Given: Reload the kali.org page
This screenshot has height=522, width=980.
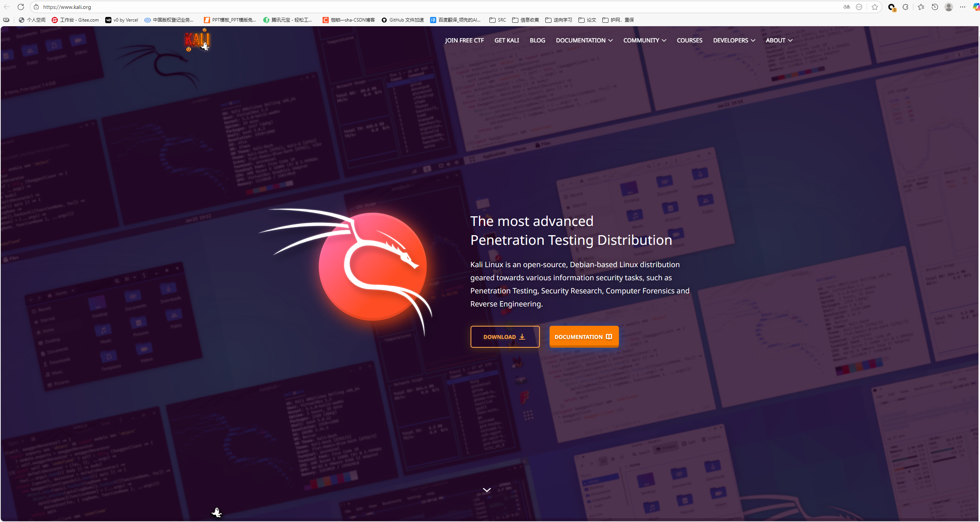Looking at the screenshot, I should click(21, 7).
